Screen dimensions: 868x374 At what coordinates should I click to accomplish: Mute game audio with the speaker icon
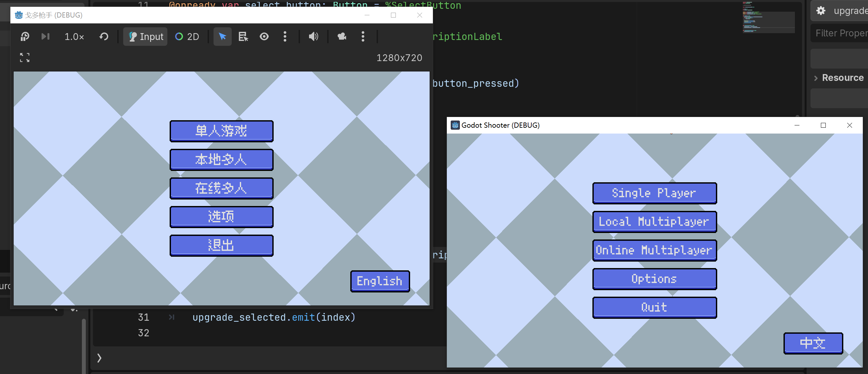[313, 36]
